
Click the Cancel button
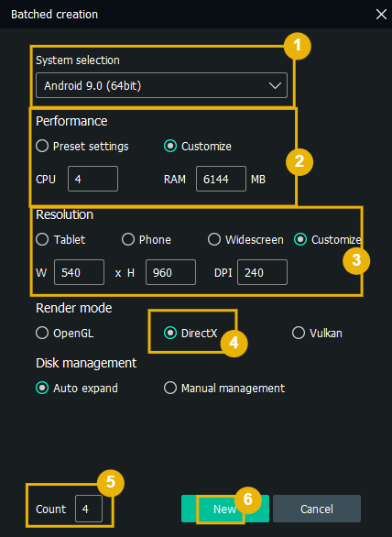pyautogui.click(x=317, y=509)
